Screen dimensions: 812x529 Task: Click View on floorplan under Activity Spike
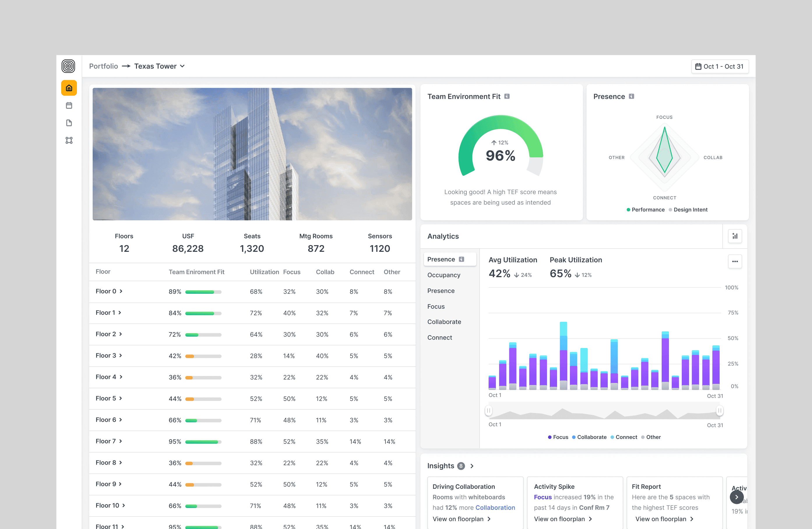pos(563,519)
